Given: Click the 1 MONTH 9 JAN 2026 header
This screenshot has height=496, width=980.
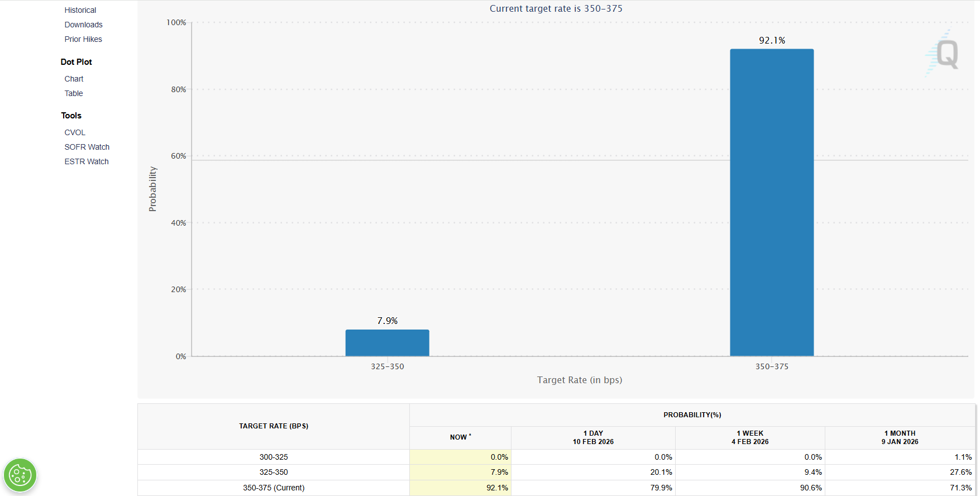Looking at the screenshot, I should [x=899, y=437].
